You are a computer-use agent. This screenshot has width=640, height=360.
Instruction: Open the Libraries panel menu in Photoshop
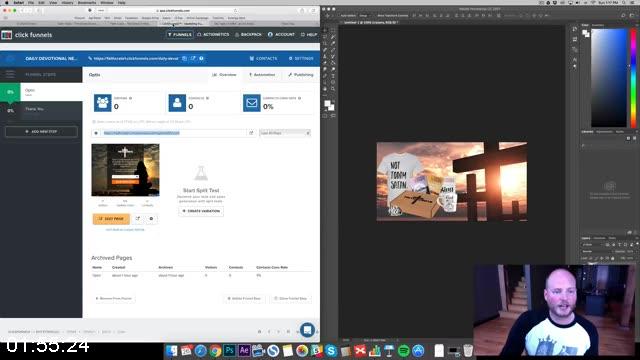pos(637,131)
